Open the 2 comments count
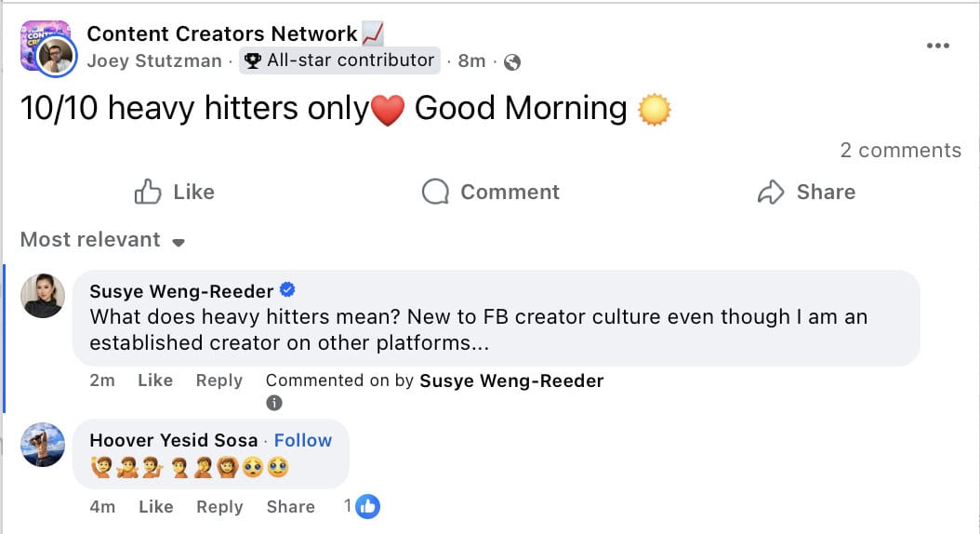The height and width of the screenshot is (534, 980). coord(901,150)
